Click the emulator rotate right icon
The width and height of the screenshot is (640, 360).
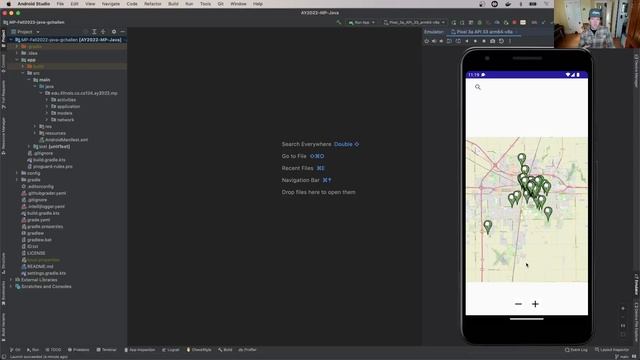[458, 41]
